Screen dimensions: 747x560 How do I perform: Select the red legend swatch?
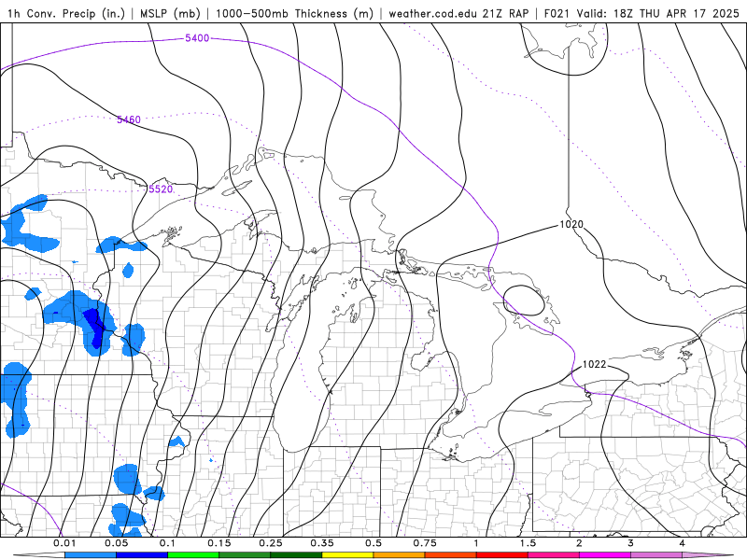click(502, 555)
